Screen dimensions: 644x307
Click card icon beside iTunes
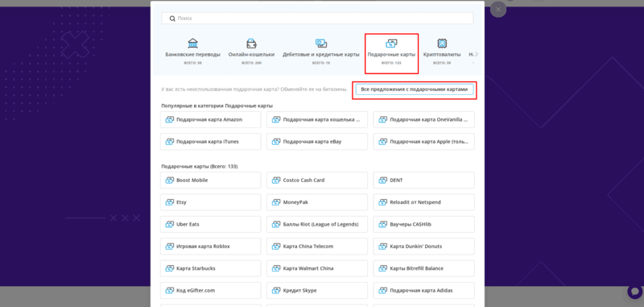tap(170, 141)
